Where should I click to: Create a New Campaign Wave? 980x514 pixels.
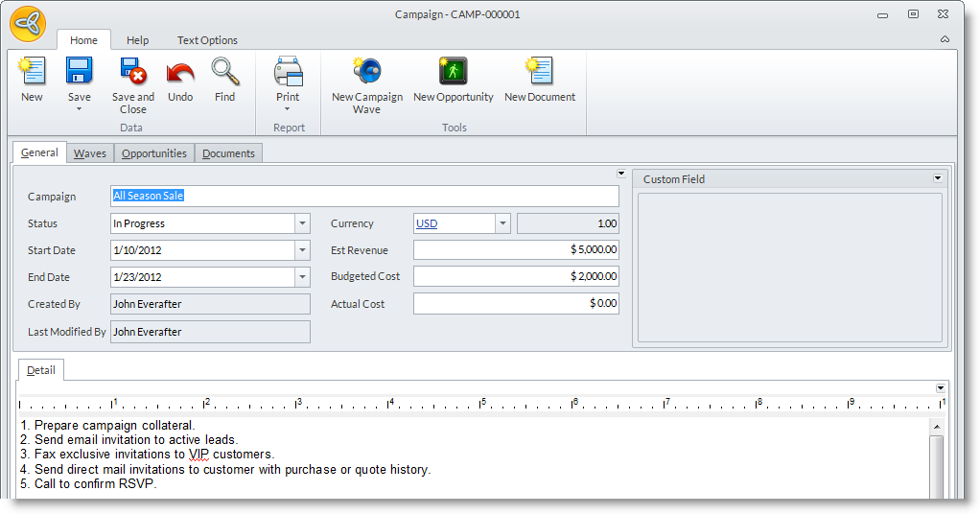pos(366,73)
